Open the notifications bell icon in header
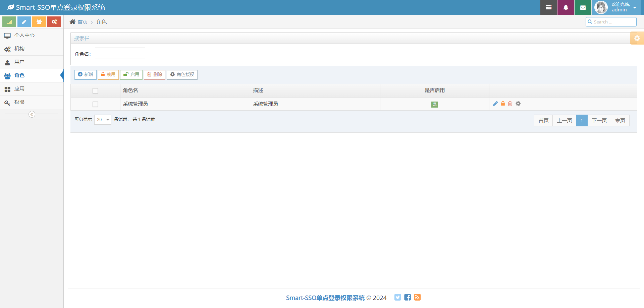Image resolution: width=644 pixels, height=308 pixels. pyautogui.click(x=566, y=7)
